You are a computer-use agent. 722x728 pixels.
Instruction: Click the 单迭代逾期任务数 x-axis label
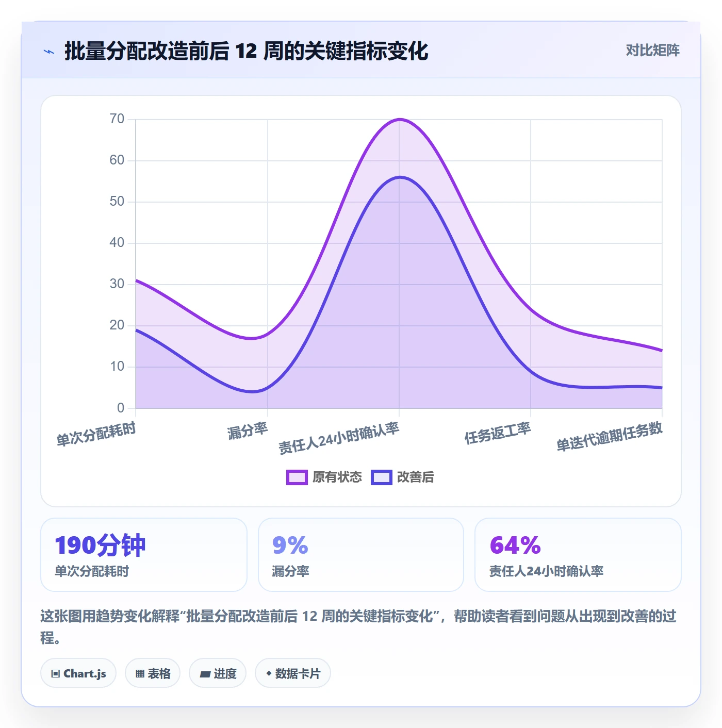click(x=609, y=436)
